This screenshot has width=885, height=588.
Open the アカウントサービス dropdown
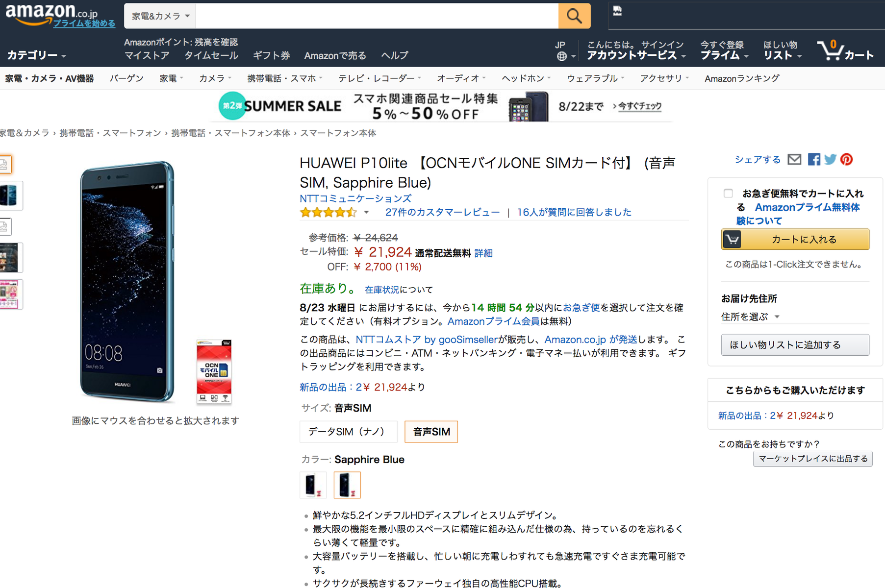pos(636,55)
